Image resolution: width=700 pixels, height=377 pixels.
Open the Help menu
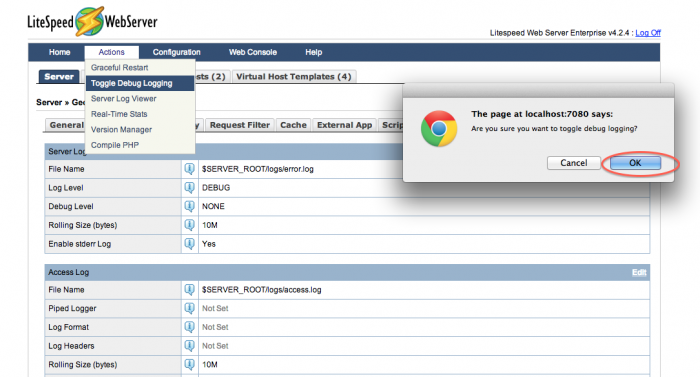(x=313, y=52)
